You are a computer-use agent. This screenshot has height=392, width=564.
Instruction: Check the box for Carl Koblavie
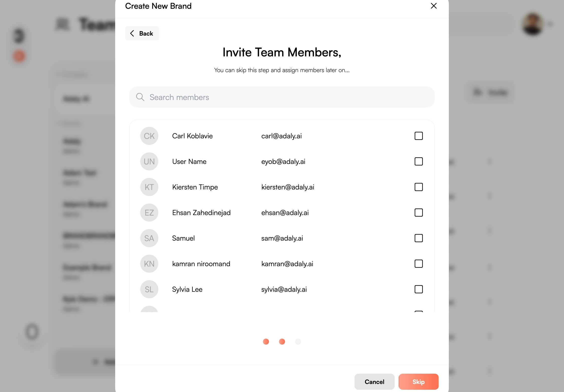point(418,136)
